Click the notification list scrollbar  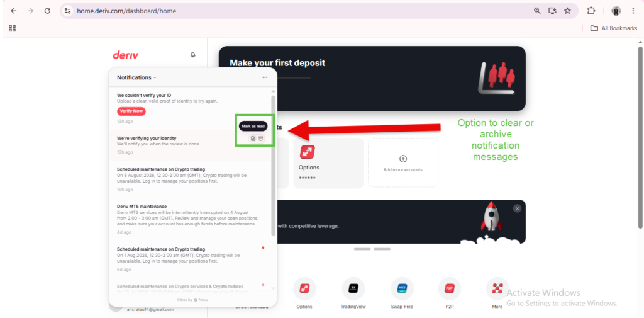[274, 166]
